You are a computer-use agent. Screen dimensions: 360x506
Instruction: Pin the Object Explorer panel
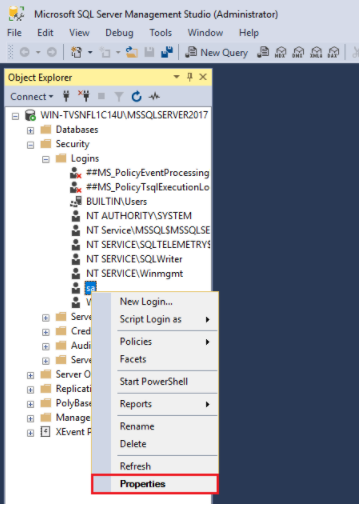tap(190, 77)
